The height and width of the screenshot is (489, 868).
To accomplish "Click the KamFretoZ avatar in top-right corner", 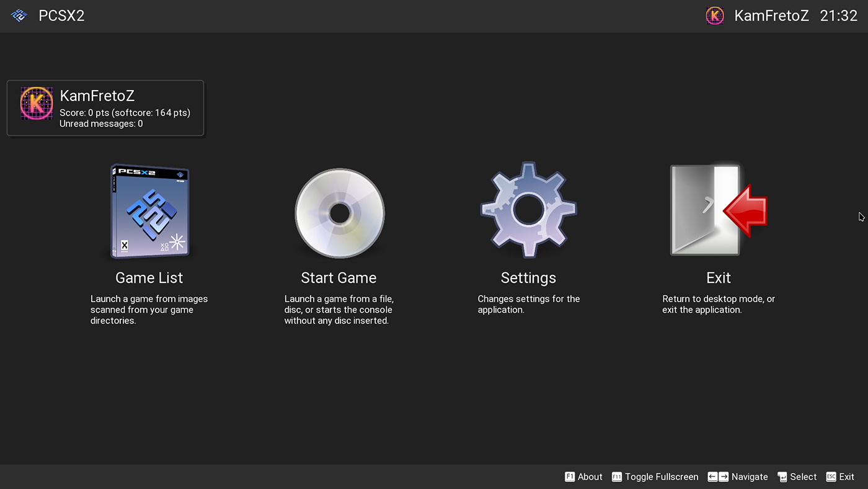I will pyautogui.click(x=715, y=16).
